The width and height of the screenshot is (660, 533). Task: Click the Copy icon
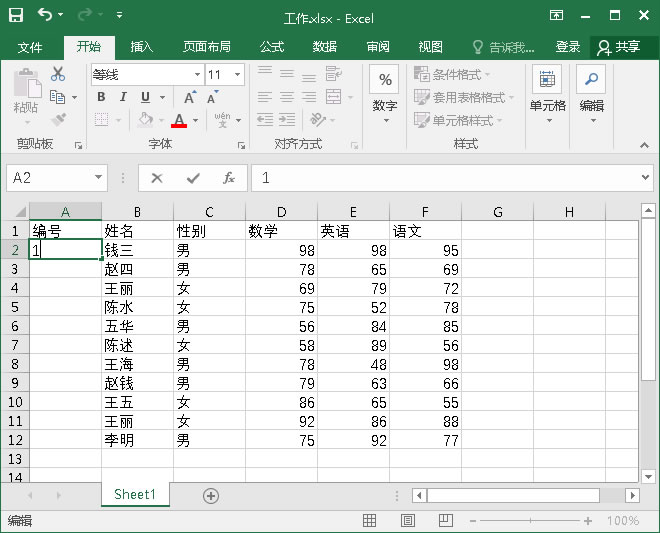[58, 97]
